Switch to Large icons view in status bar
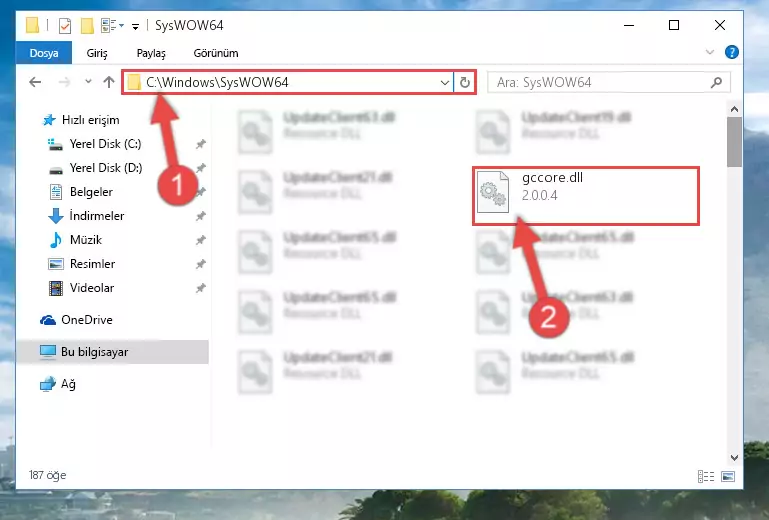 coord(728,476)
